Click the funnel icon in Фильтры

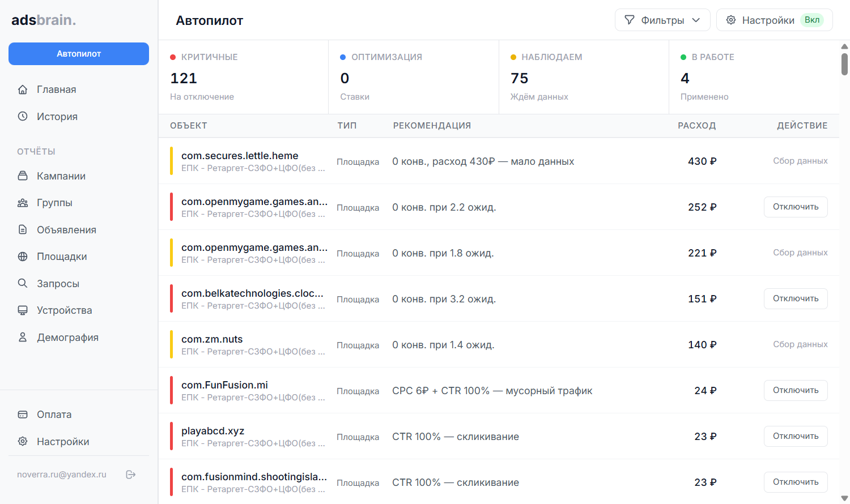click(629, 20)
